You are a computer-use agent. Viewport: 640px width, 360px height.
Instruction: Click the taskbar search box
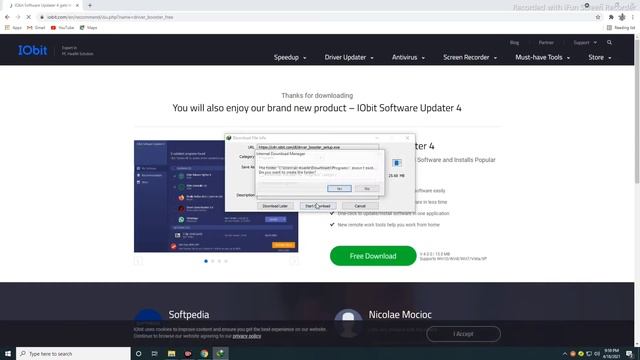click(x=73, y=353)
